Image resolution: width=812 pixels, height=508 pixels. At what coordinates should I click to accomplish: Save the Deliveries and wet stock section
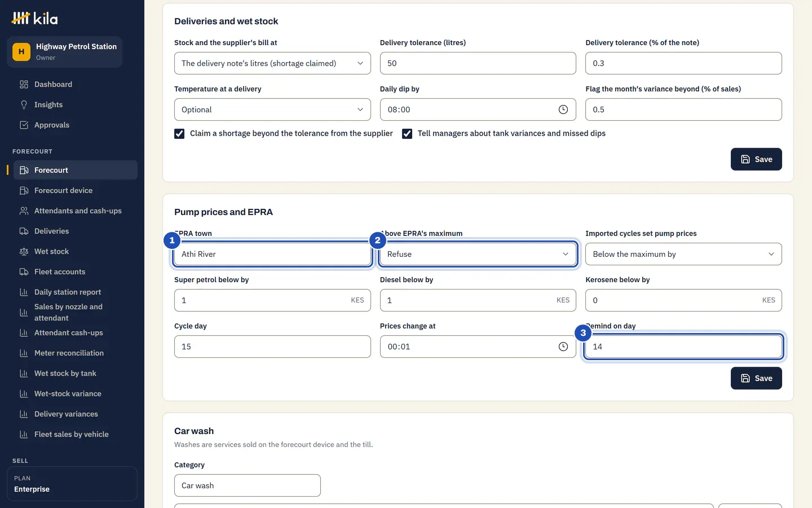tap(756, 159)
